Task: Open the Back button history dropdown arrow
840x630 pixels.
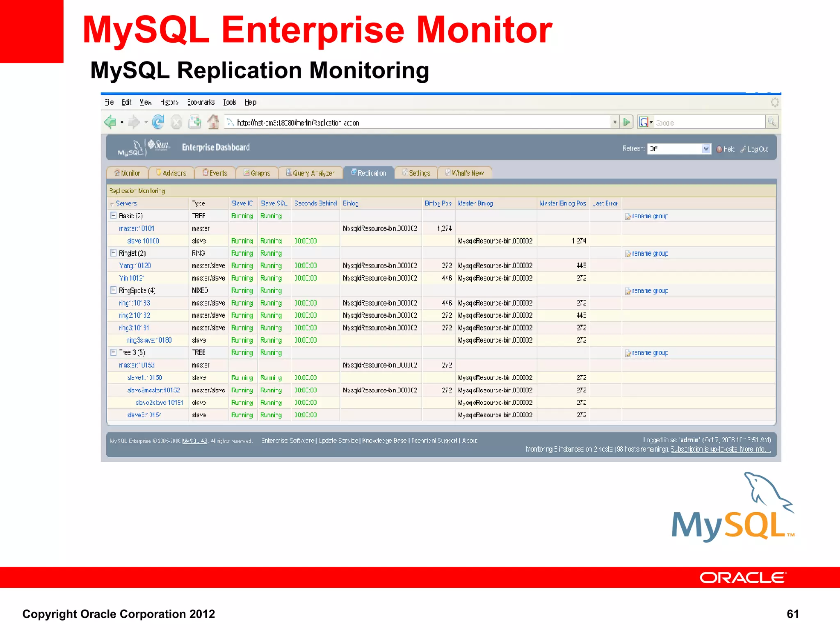Action: pos(122,123)
